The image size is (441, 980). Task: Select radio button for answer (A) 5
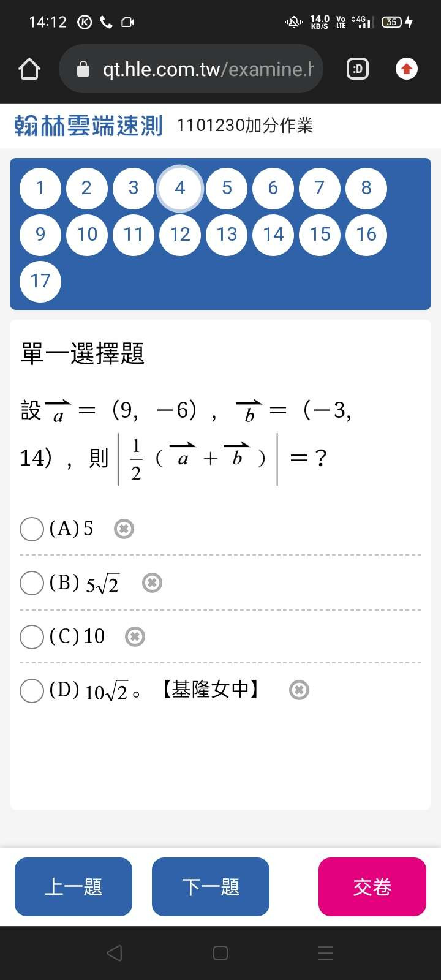coord(32,529)
